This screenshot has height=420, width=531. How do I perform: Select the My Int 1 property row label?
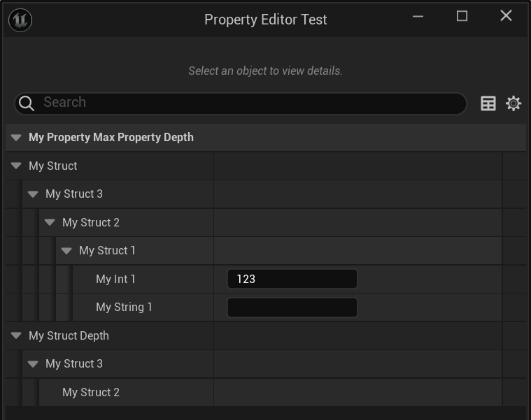tap(115, 279)
